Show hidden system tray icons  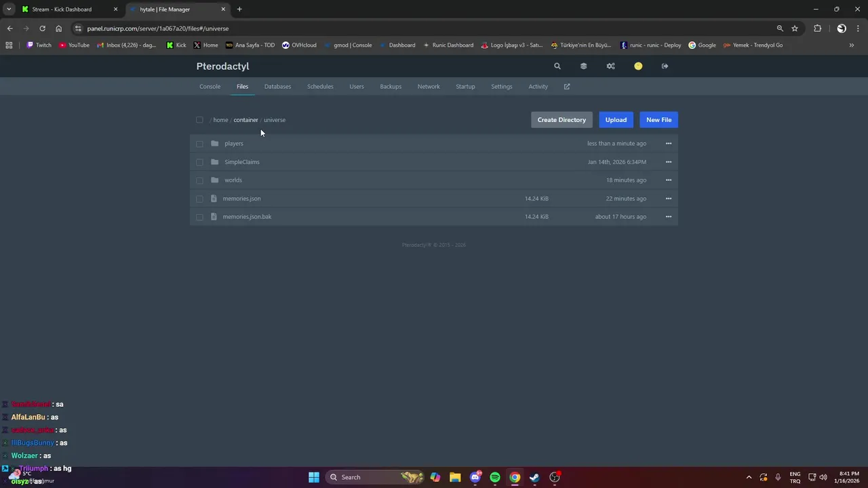pyautogui.click(x=749, y=477)
